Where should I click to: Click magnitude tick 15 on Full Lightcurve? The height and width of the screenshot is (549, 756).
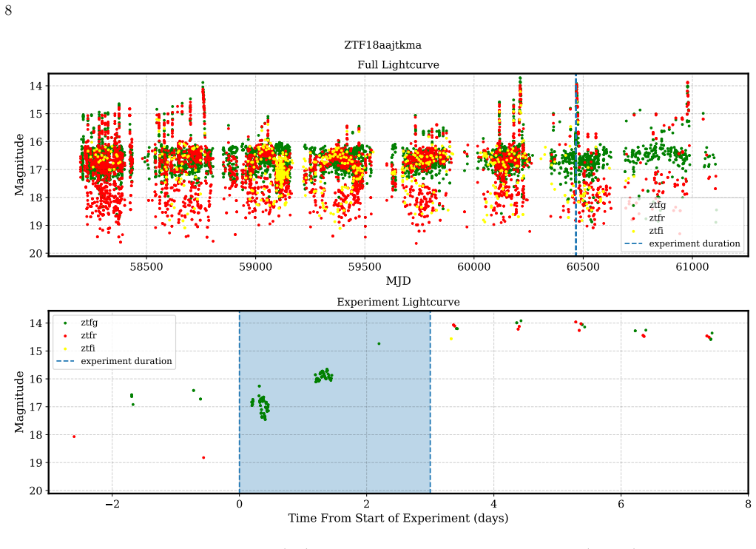36,114
